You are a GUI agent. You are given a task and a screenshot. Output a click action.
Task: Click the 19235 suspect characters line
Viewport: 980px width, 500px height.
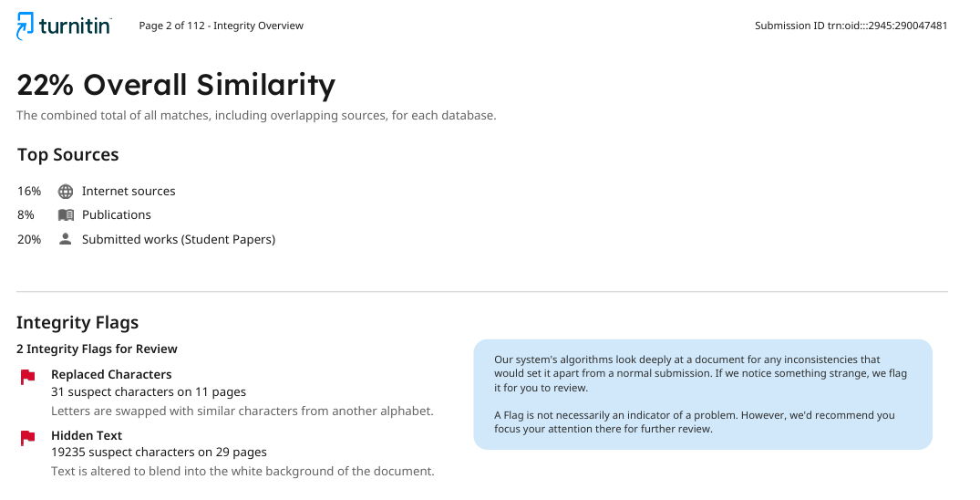(159, 453)
